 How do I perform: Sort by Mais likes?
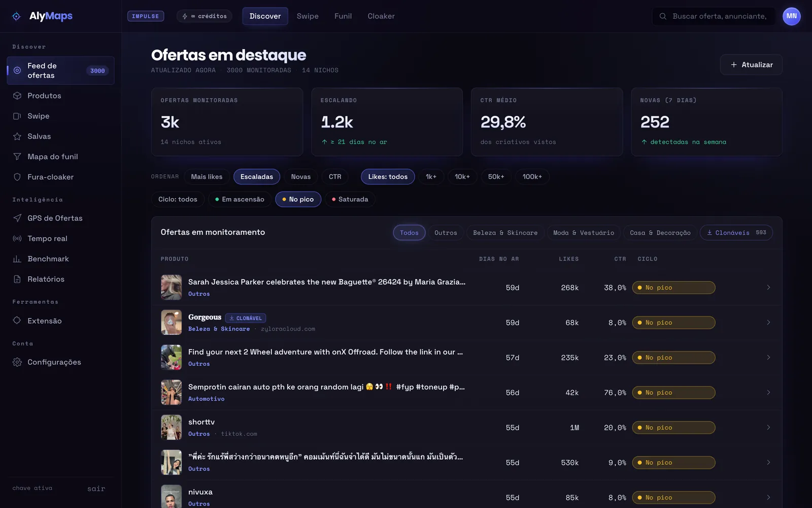[x=207, y=177]
